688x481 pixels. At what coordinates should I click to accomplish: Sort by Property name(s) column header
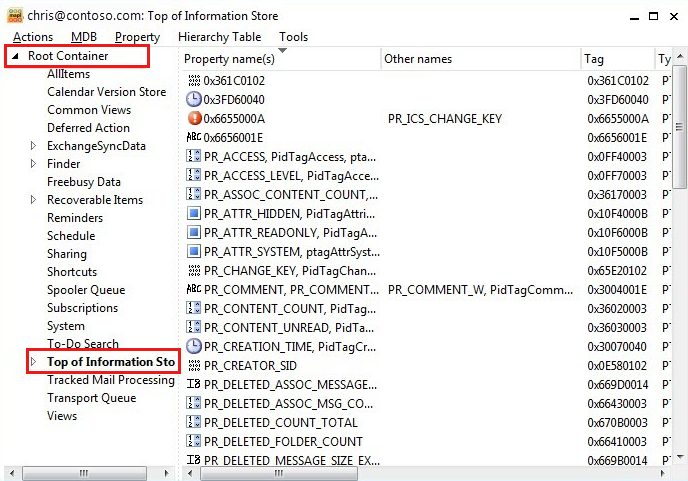tap(280, 59)
